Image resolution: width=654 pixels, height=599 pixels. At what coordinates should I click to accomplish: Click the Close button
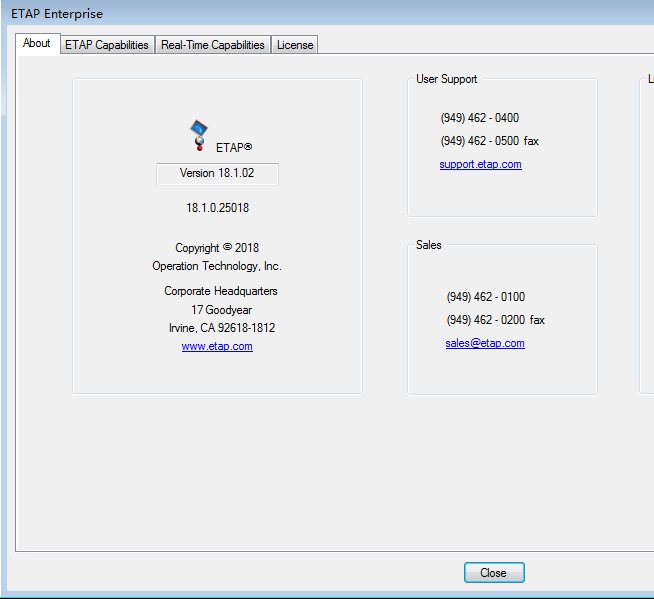click(494, 573)
